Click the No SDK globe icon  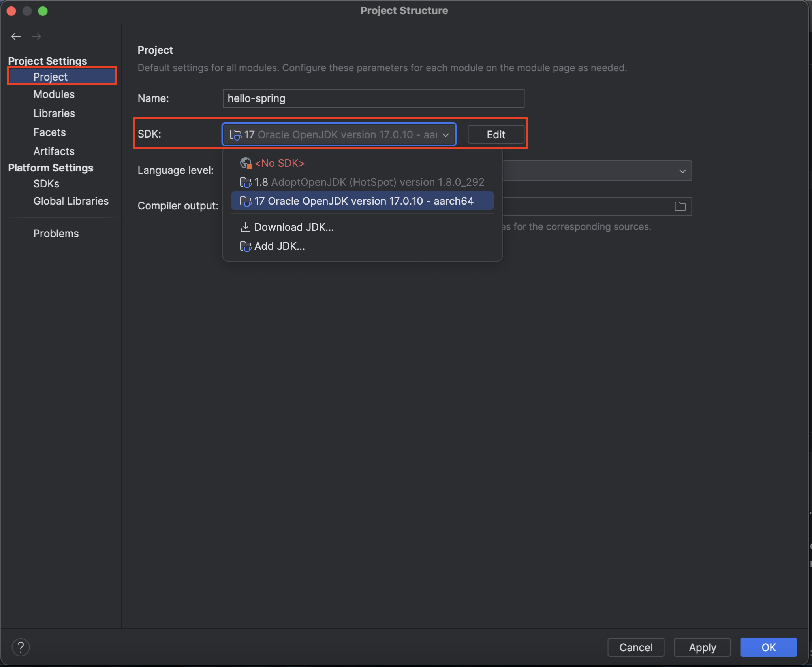point(246,163)
